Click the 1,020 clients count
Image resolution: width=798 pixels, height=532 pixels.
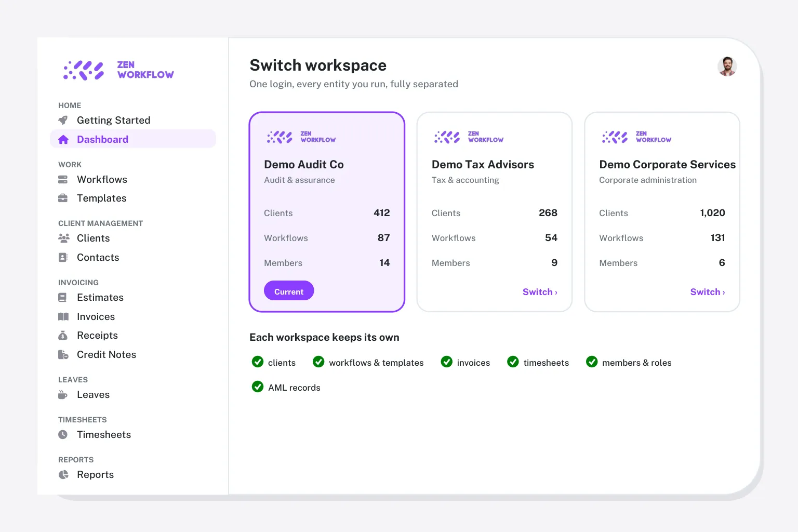point(712,213)
